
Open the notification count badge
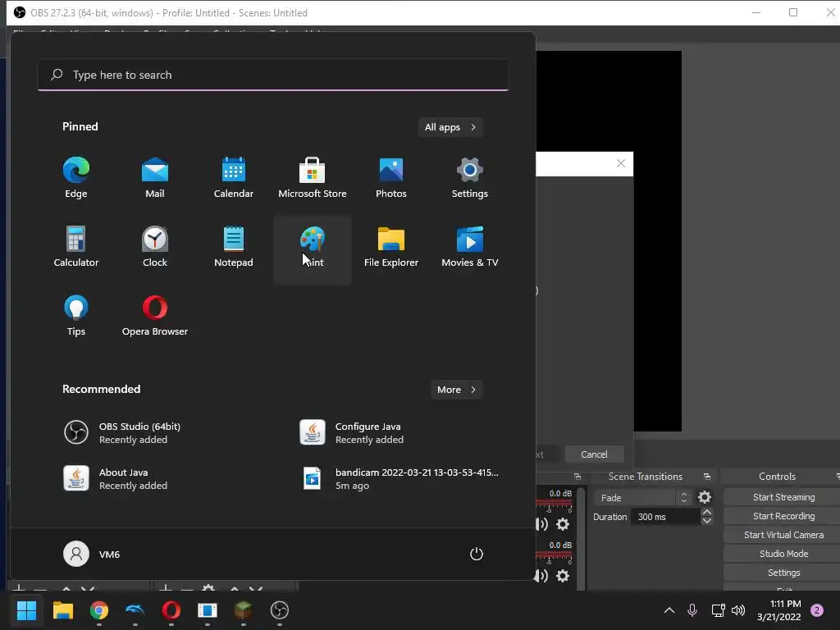(x=817, y=610)
